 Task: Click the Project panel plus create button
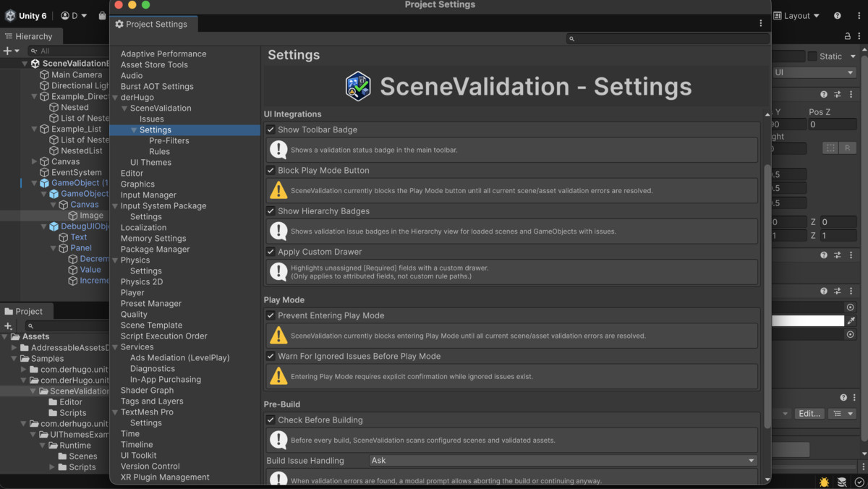click(x=8, y=326)
